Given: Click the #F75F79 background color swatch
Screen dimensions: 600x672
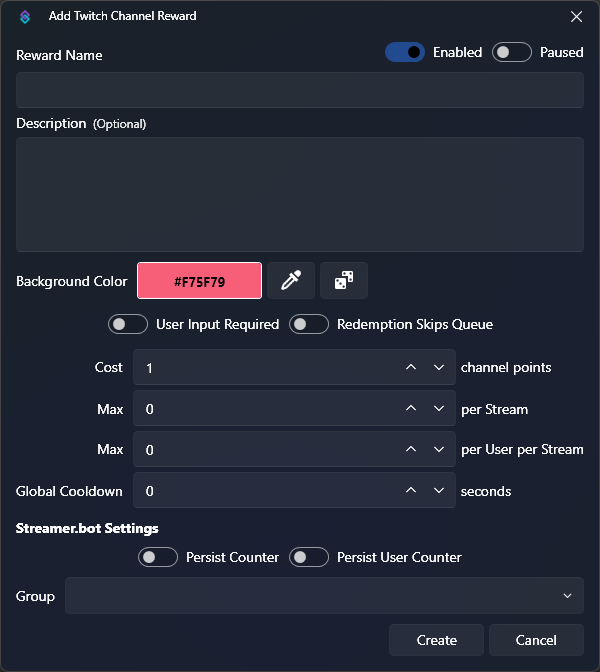Looking at the screenshot, I should (199, 281).
